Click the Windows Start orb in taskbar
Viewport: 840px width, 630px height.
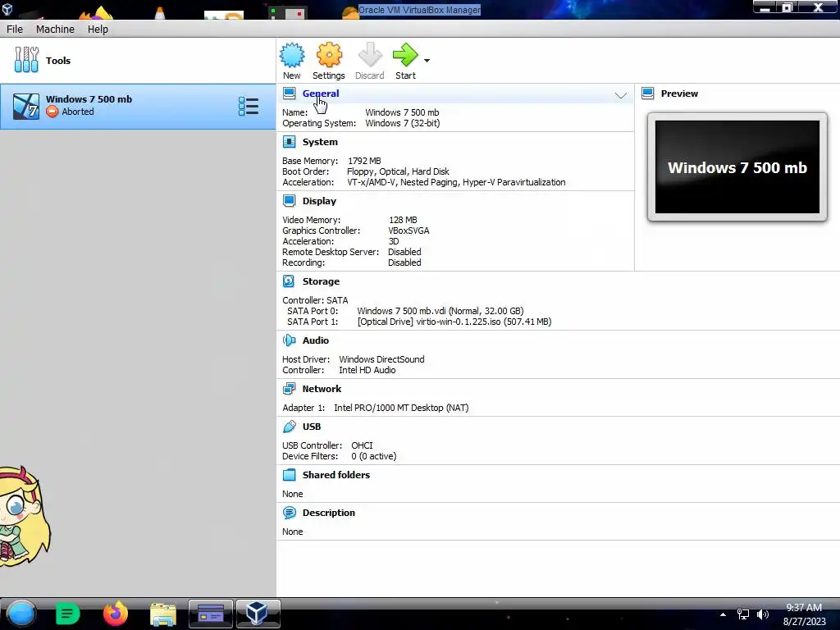21,614
